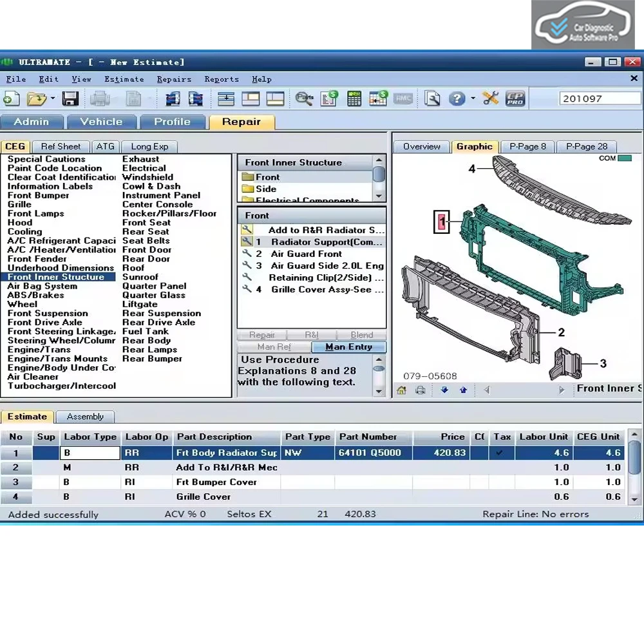Switch to the Admin tab
This screenshot has width=644, height=644.
(32, 122)
